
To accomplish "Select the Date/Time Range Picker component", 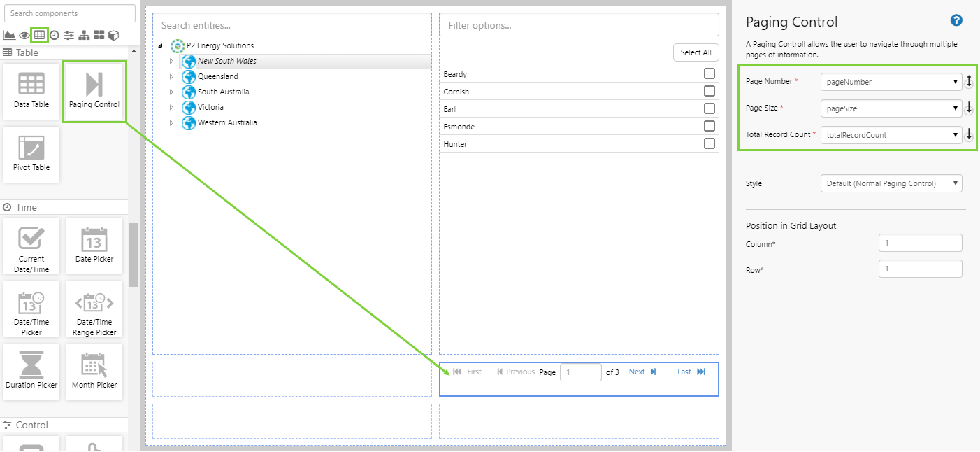I will click(94, 309).
